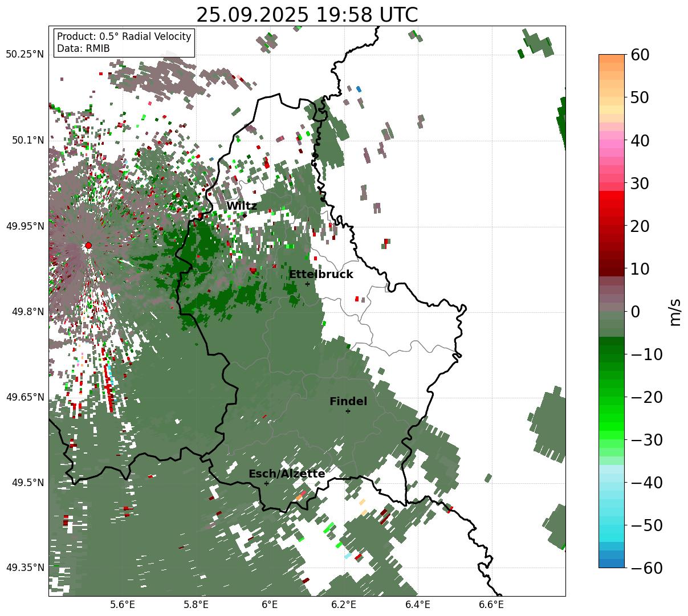Click the title 25.09.2025 19:58 UTC

pyautogui.click(x=307, y=15)
